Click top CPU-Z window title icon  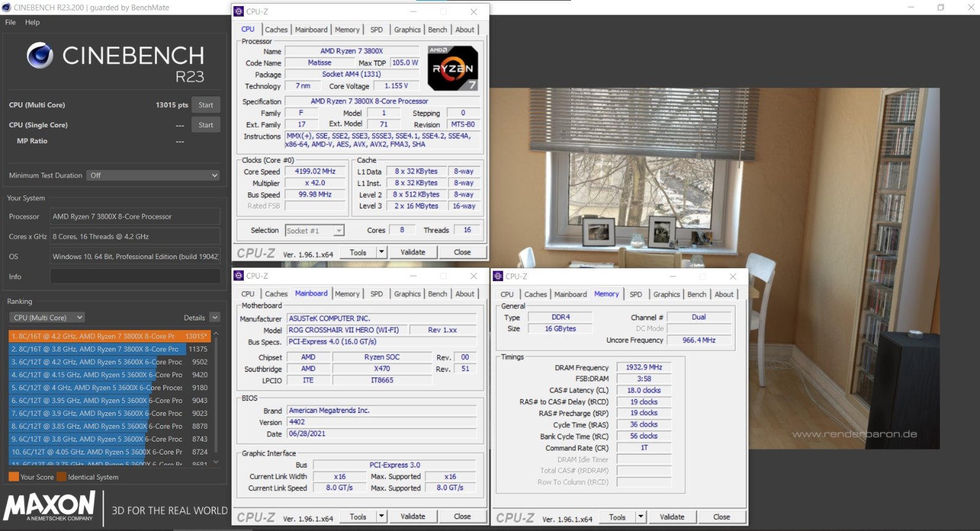[x=239, y=11]
